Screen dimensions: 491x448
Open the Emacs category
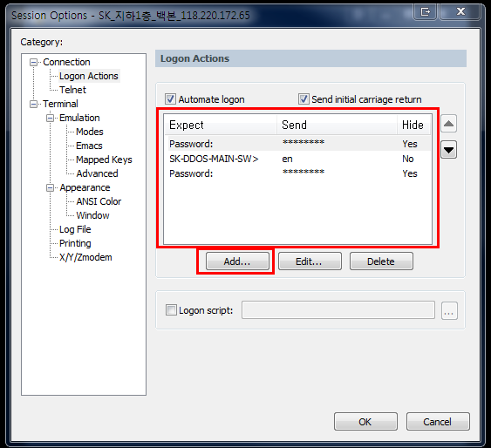[89, 146]
